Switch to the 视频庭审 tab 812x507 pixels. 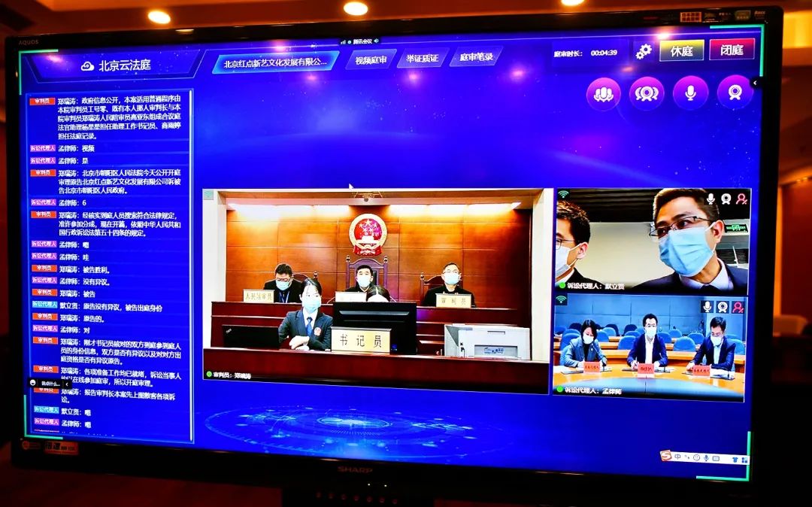(370, 59)
